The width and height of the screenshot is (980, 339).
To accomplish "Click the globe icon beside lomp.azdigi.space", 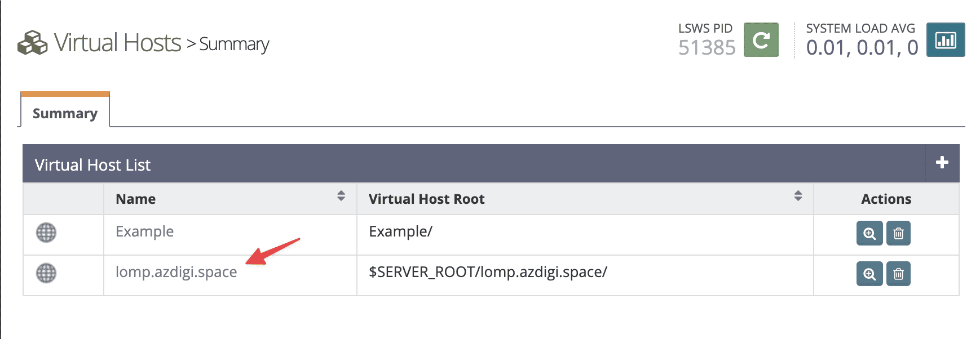I will coord(46,273).
